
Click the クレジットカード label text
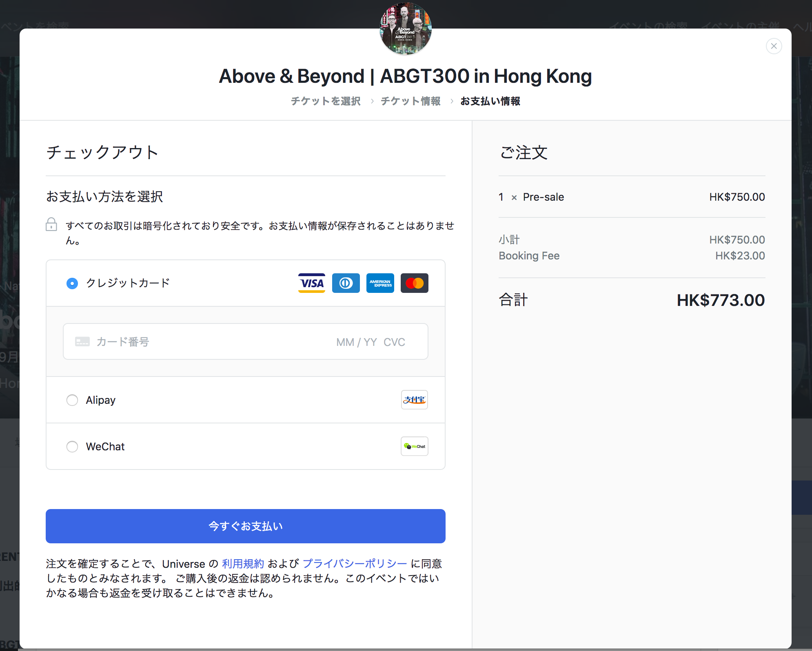pyautogui.click(x=128, y=283)
